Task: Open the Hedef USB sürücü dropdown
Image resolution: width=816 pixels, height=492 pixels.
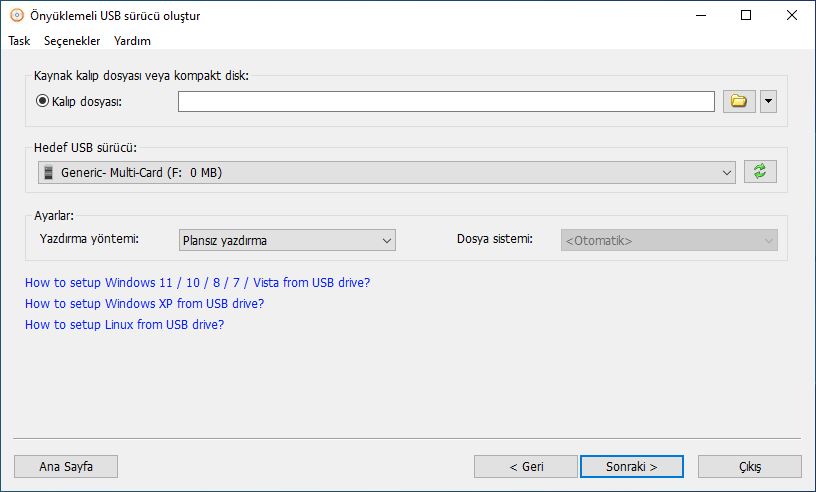Action: (x=387, y=172)
